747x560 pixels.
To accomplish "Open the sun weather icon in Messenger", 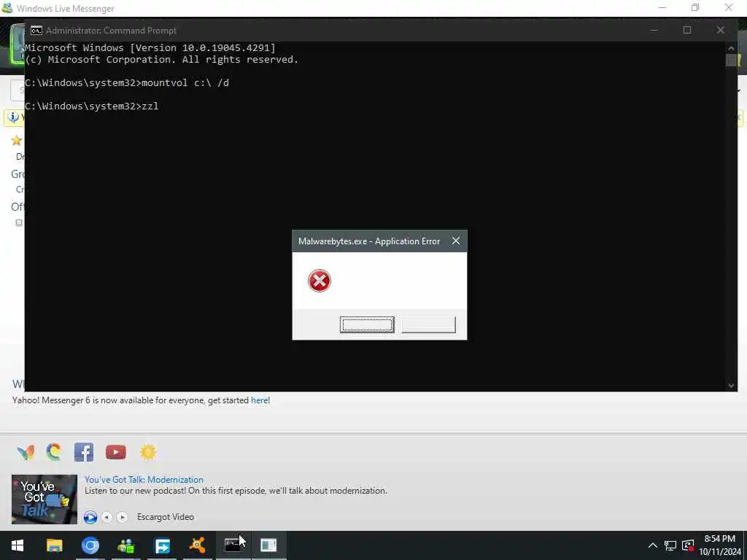I will tap(148, 452).
